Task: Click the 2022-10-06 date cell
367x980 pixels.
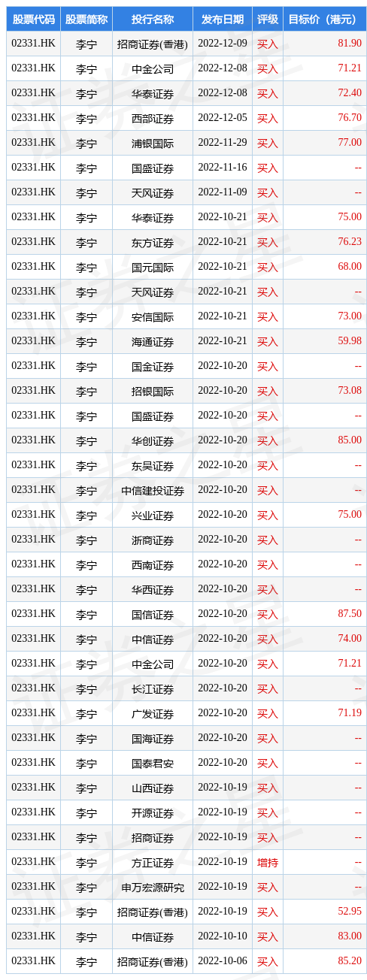Action: pos(222,961)
